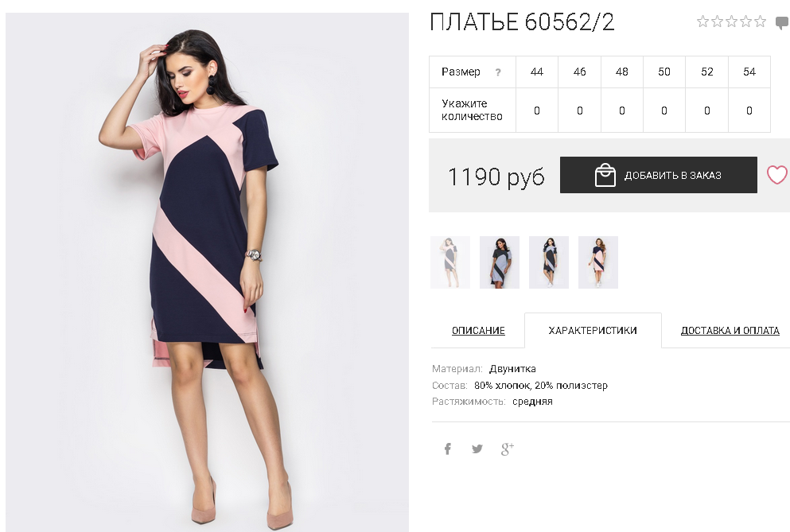
Task: View the second thumbnail photo
Action: coord(500,262)
